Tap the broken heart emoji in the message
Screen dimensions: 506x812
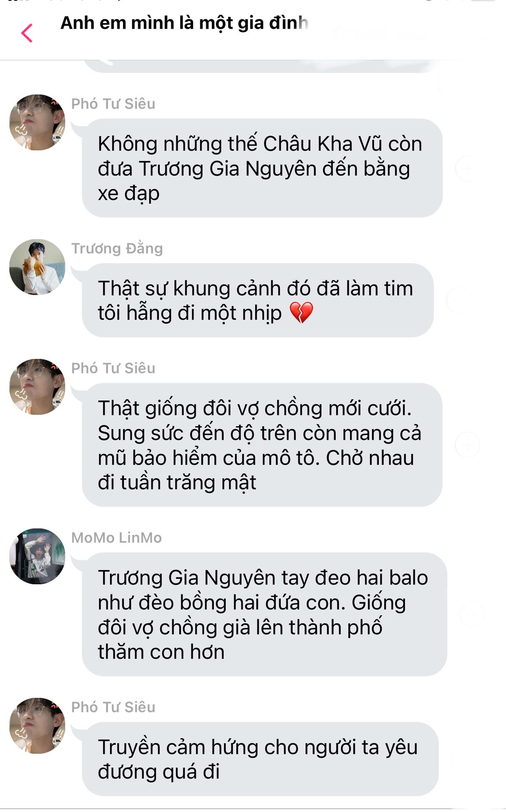tap(301, 313)
